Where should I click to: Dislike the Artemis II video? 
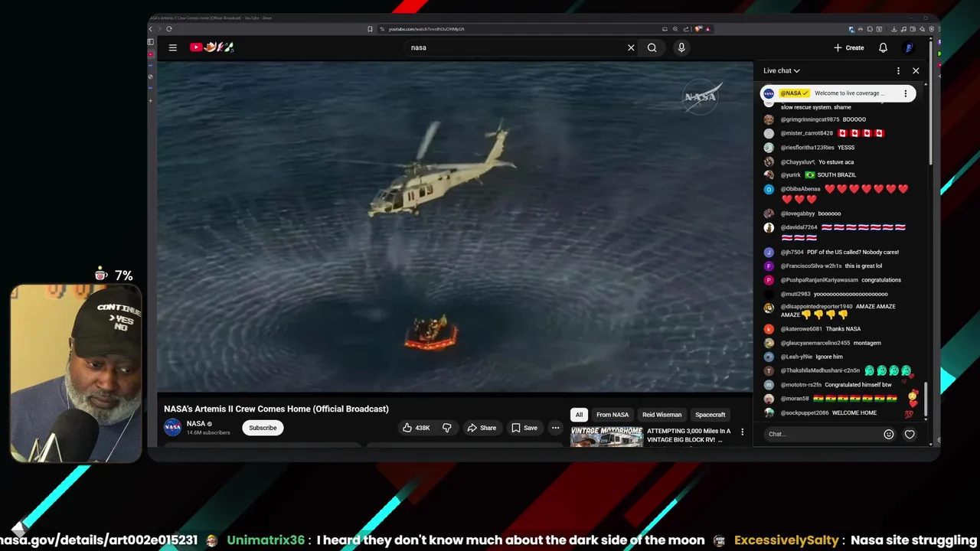tap(447, 428)
